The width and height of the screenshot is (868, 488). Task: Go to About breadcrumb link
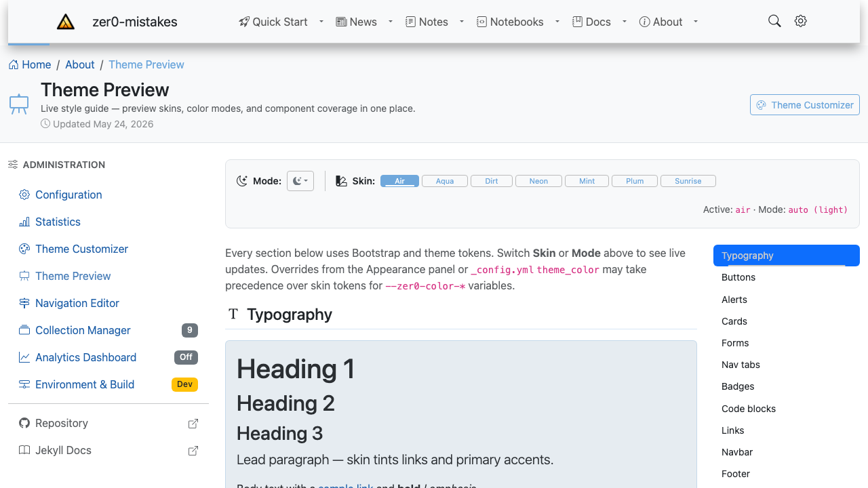tap(80, 64)
